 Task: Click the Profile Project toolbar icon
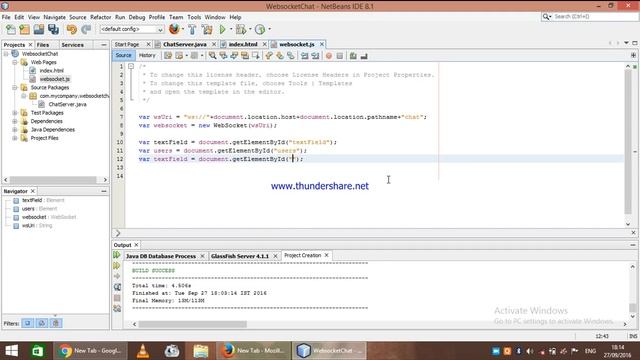pyautogui.click(x=260, y=29)
